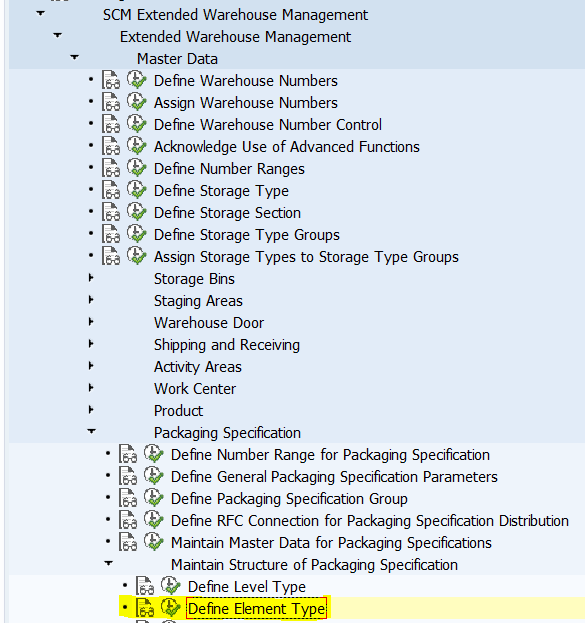Open Define RFC Connection for Packaging Specification Distribution
The width and height of the screenshot is (585, 623).
[370, 521]
